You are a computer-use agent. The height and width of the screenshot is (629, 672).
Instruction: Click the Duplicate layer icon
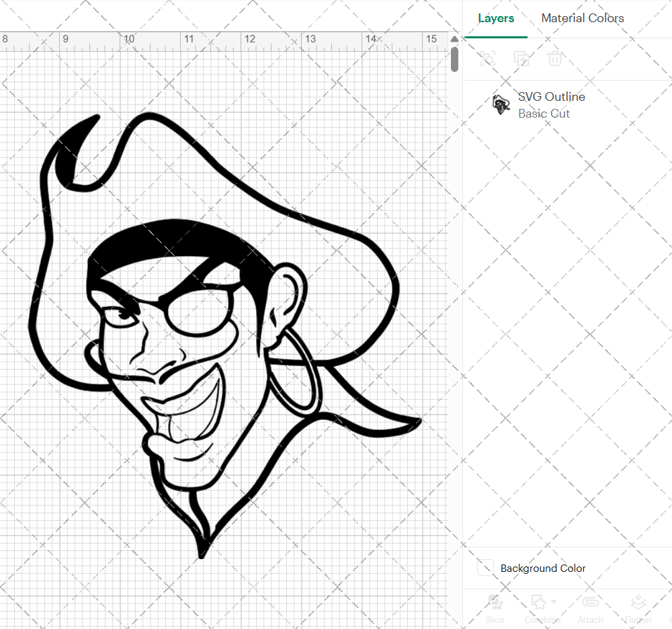click(x=521, y=58)
